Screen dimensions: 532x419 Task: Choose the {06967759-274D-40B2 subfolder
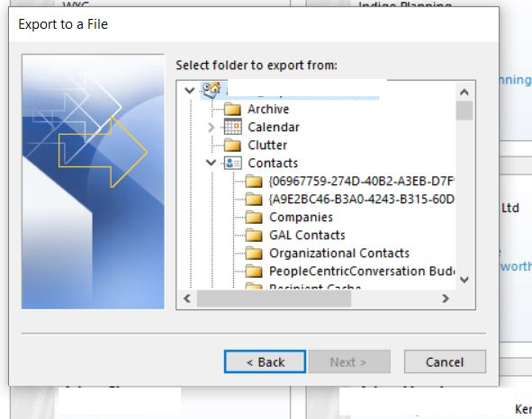click(x=361, y=182)
